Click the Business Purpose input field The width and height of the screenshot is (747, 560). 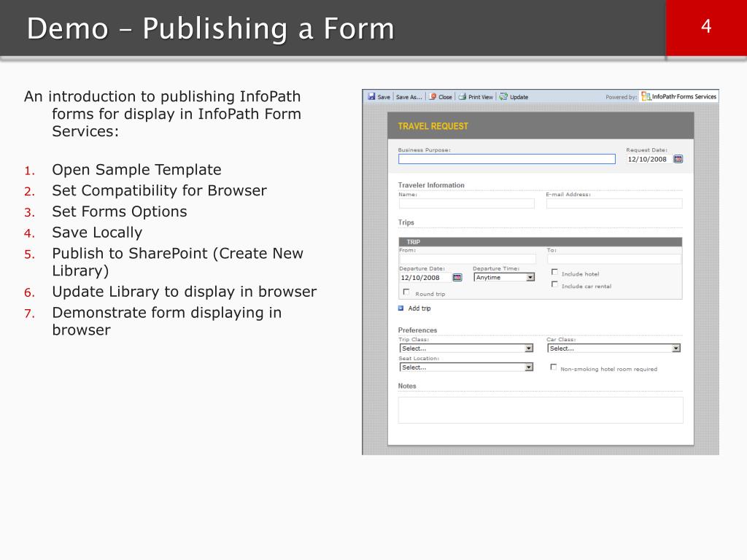click(507, 159)
